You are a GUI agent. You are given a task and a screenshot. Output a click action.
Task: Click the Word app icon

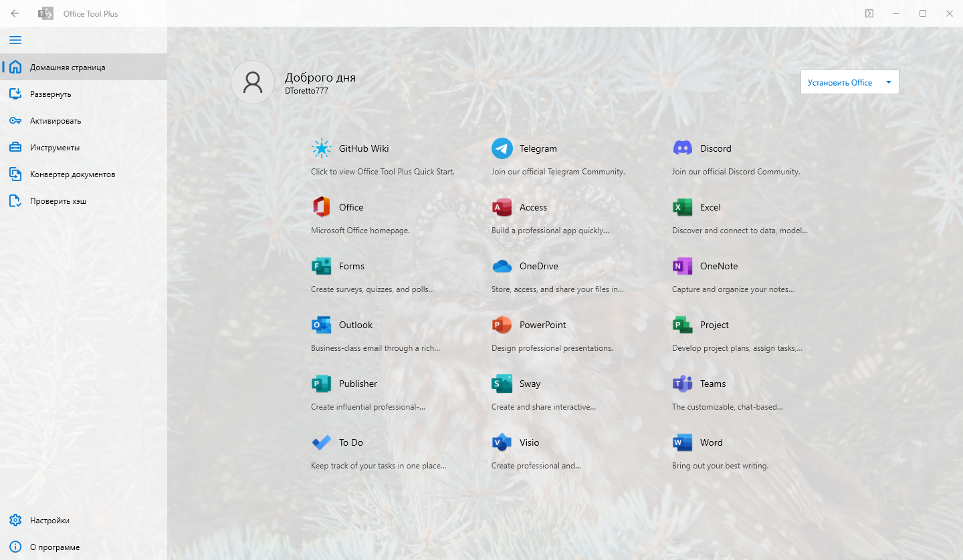pos(683,442)
